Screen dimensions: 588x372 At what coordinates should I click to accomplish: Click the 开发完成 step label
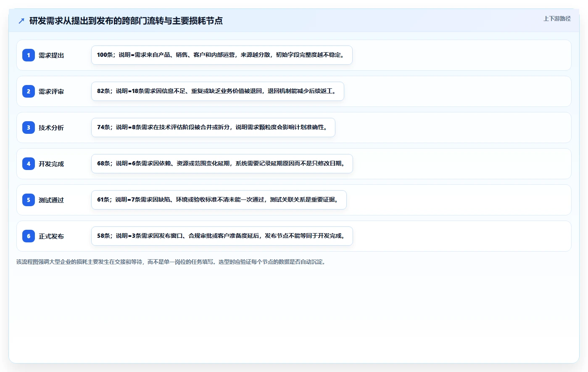click(x=51, y=164)
